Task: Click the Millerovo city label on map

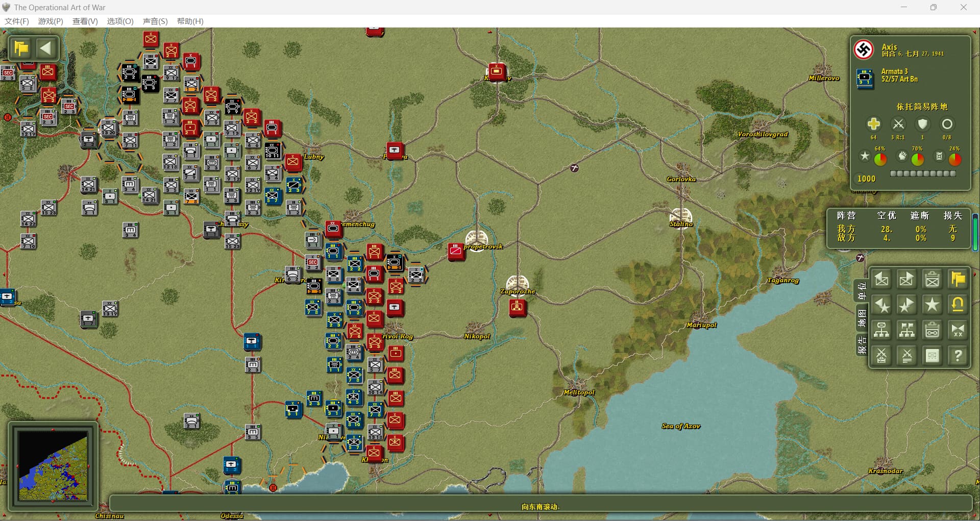Action: tap(824, 78)
